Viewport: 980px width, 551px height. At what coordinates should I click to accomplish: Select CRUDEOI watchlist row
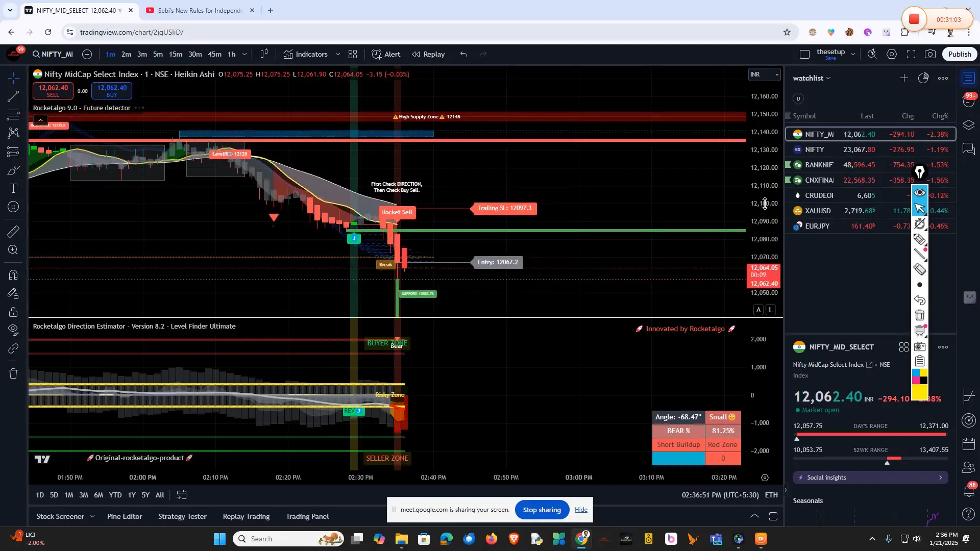870,195
